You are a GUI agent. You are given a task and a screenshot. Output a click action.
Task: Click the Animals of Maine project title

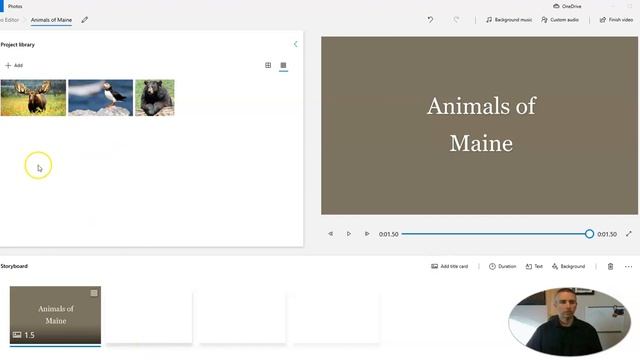(x=51, y=20)
